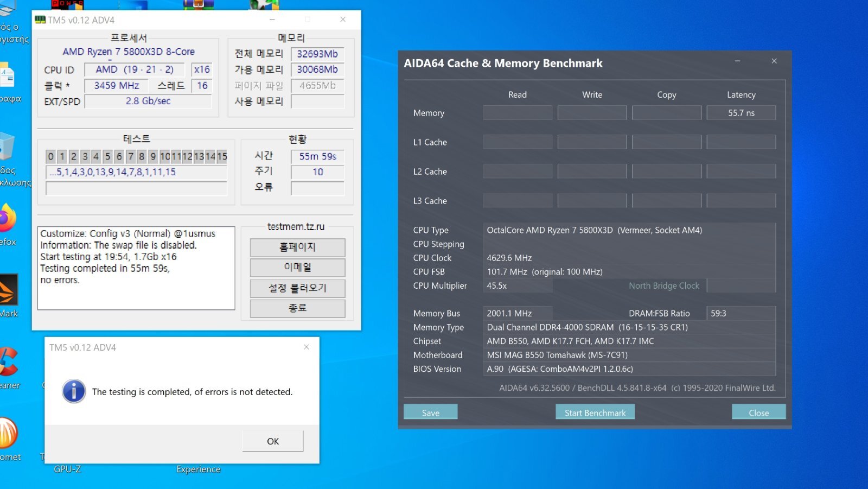Click the AIDA64 version copyright text

click(637, 388)
